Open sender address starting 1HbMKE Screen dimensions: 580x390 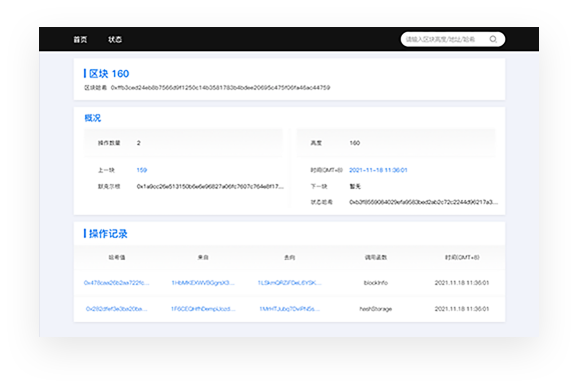click(203, 283)
